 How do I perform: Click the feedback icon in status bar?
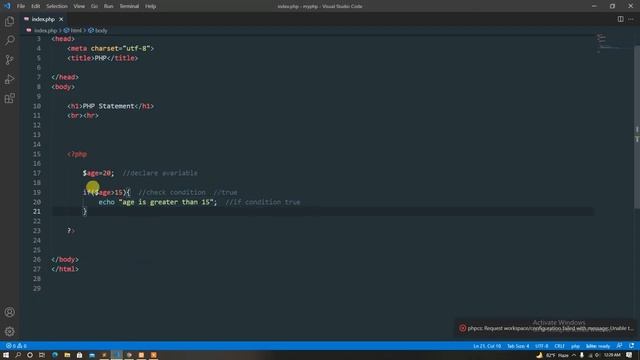620,346
